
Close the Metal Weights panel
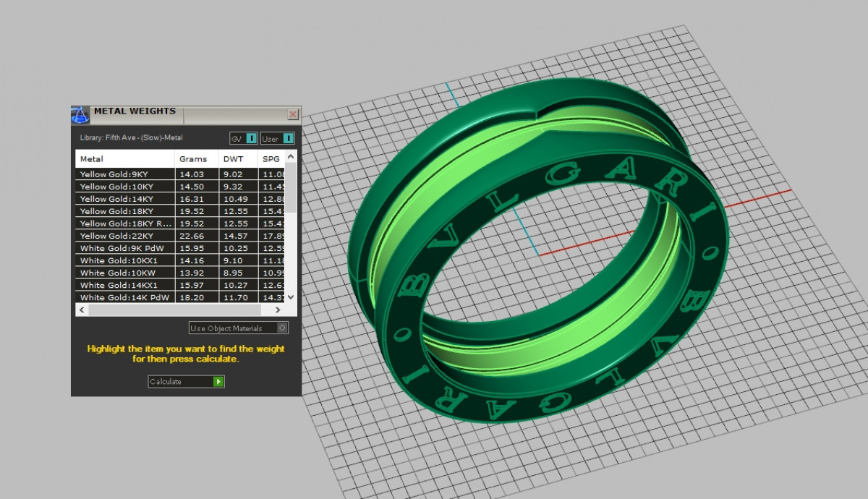point(292,114)
